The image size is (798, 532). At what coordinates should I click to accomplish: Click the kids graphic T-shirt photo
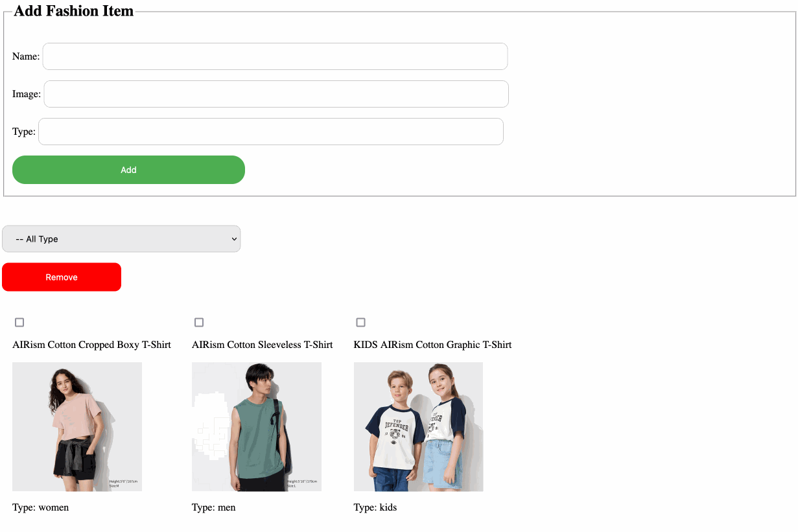(418, 426)
